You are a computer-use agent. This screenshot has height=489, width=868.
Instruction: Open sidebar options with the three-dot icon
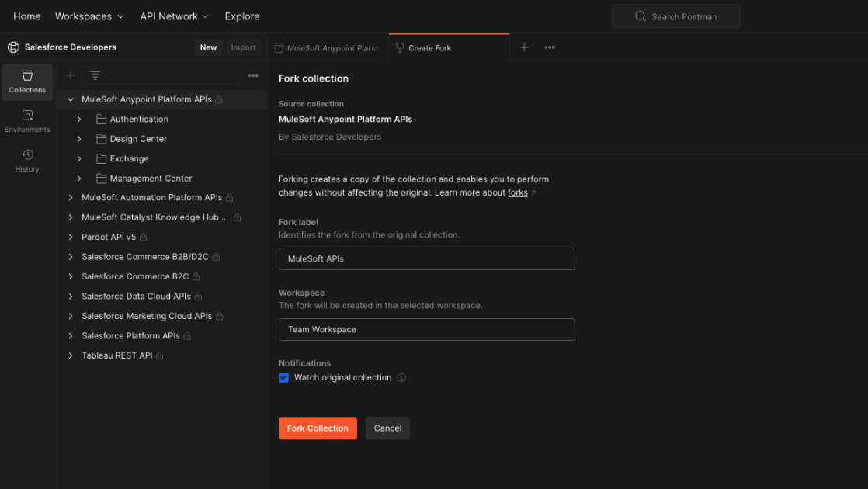coord(253,75)
